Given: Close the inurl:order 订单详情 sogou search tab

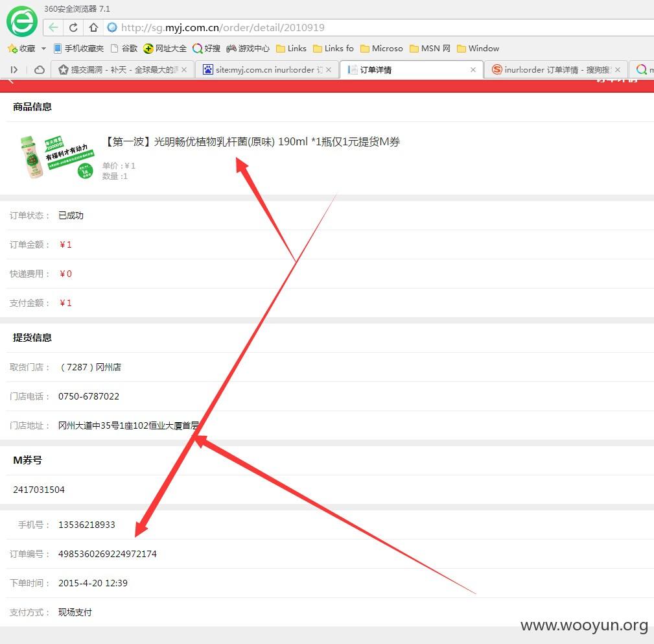Looking at the screenshot, I should (x=618, y=69).
